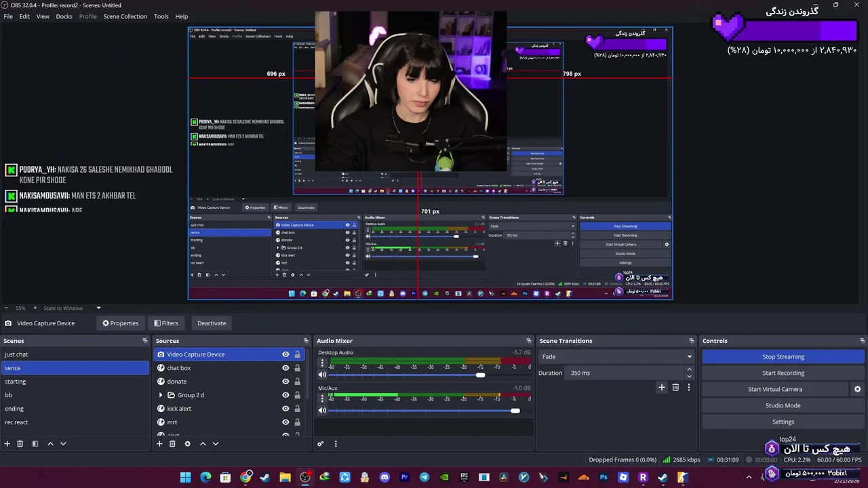Toggle lock on chat box source
This screenshot has height=488, width=868.
(x=297, y=368)
